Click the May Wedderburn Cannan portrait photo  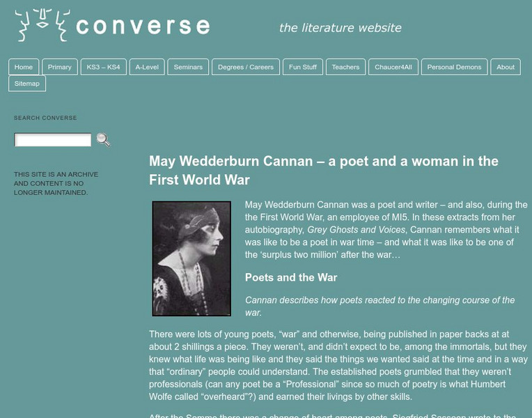pos(191,258)
